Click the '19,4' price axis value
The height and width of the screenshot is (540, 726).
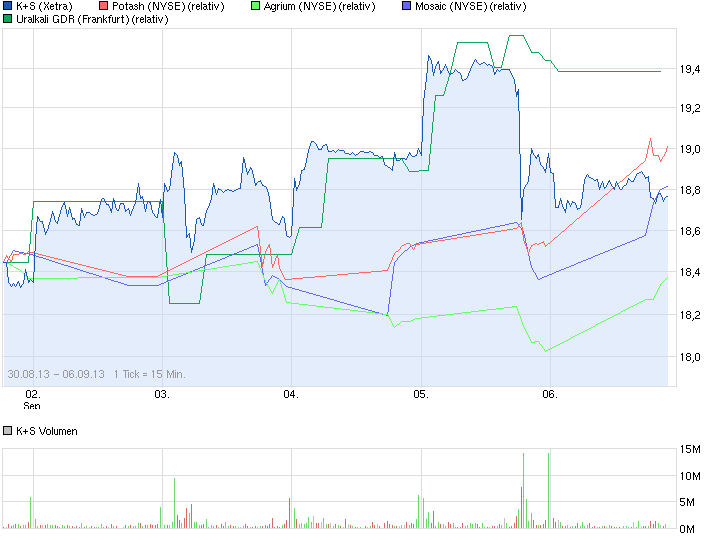[x=690, y=69]
